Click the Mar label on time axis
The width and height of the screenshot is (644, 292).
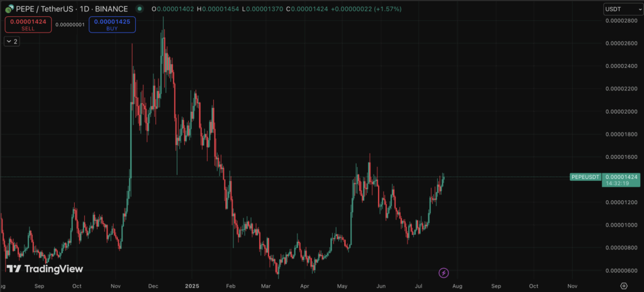coord(266,286)
